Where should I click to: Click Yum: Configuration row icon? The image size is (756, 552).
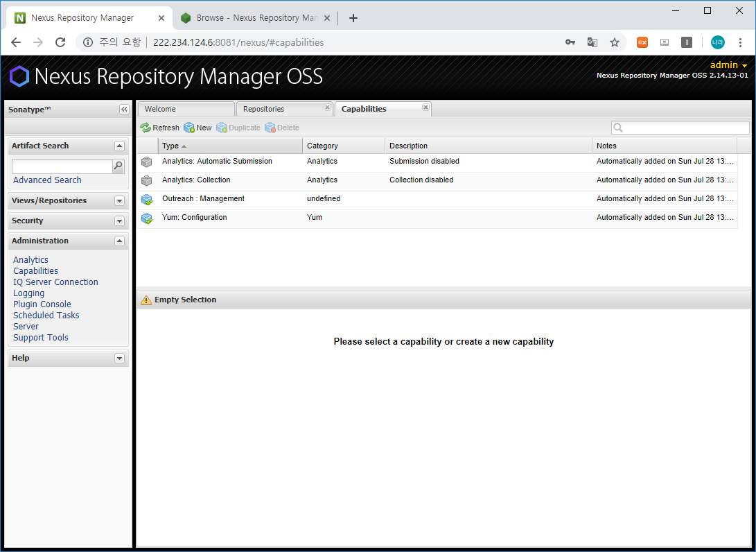[147, 218]
